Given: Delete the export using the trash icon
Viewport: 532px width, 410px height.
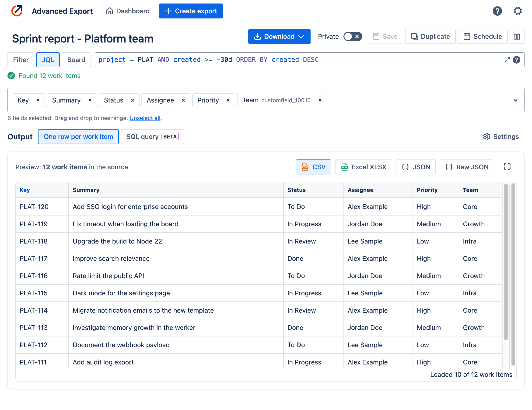Looking at the screenshot, I should [x=517, y=36].
